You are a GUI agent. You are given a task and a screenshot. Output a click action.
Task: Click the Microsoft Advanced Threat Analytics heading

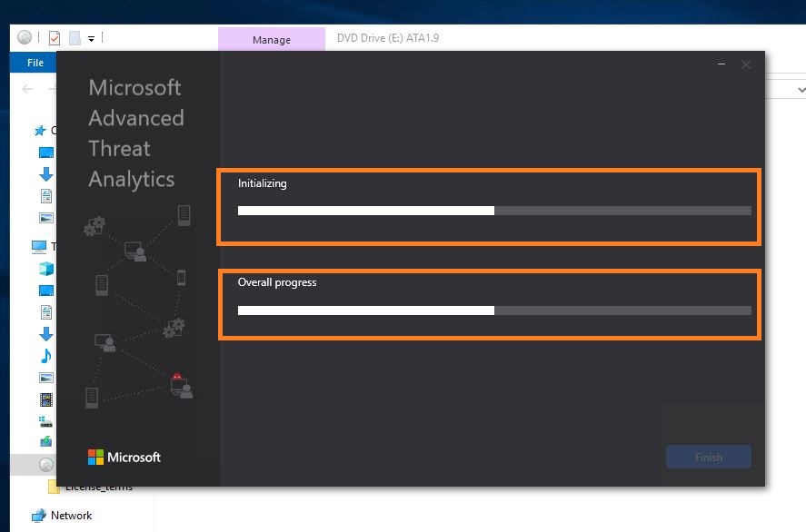[136, 133]
